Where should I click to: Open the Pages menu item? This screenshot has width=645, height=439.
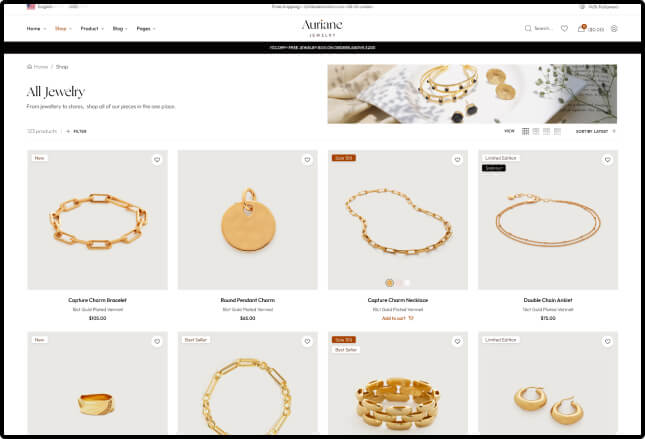click(146, 29)
